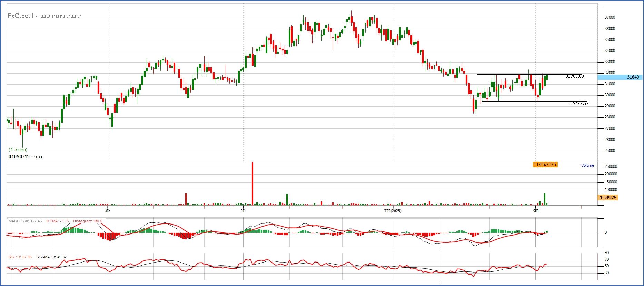The image size is (644, 286).
Task: Click the מאי month axis label
Action: [x=535, y=210]
